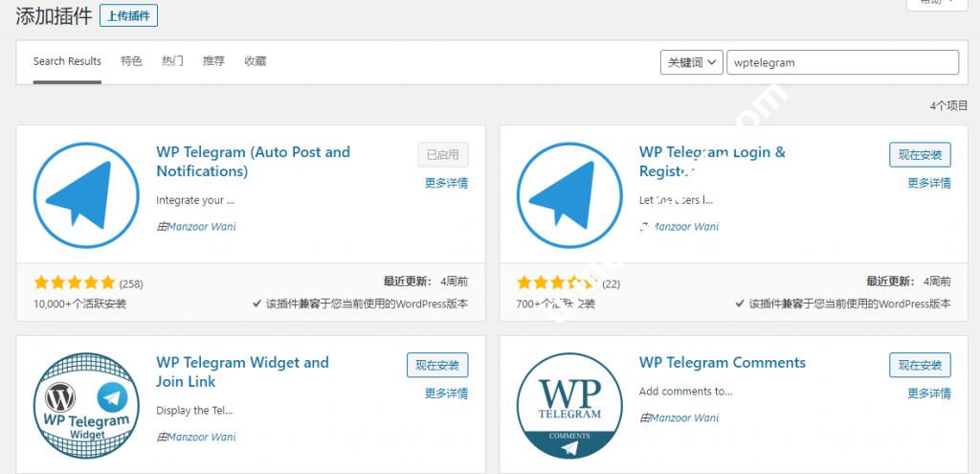Viewport: 980px width, 474px height.
Task: Click the 上传插件 button
Action: [x=128, y=15]
